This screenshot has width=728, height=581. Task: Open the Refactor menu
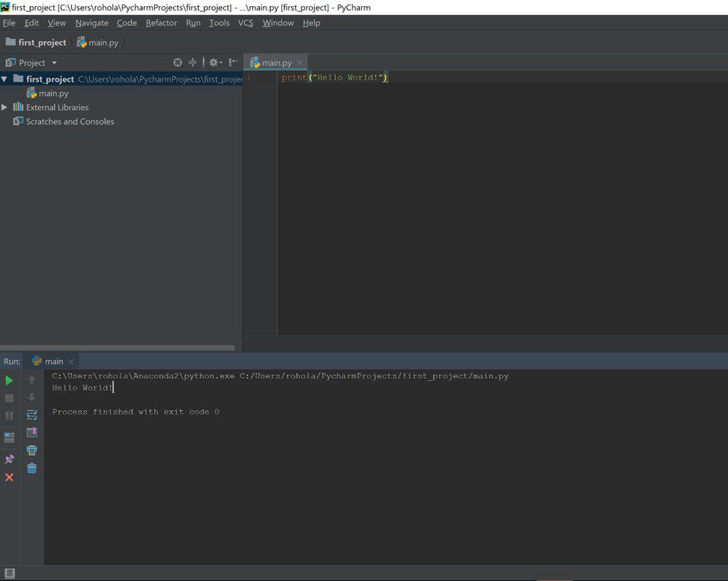(x=161, y=22)
